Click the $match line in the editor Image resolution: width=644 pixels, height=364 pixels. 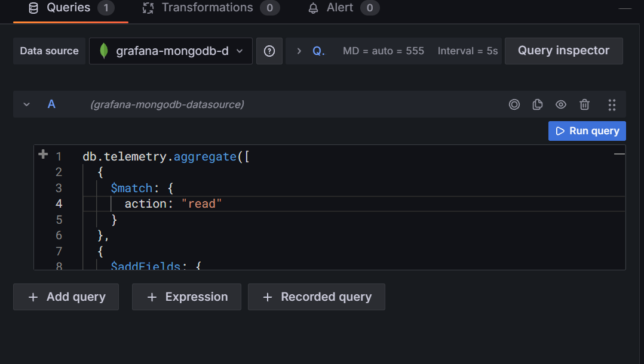(x=142, y=189)
